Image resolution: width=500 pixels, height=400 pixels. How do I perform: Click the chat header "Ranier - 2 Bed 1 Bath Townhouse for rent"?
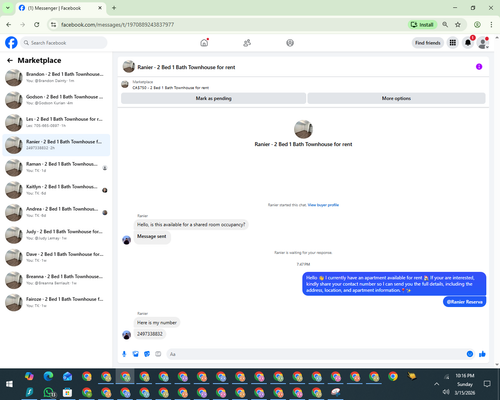tap(186, 67)
